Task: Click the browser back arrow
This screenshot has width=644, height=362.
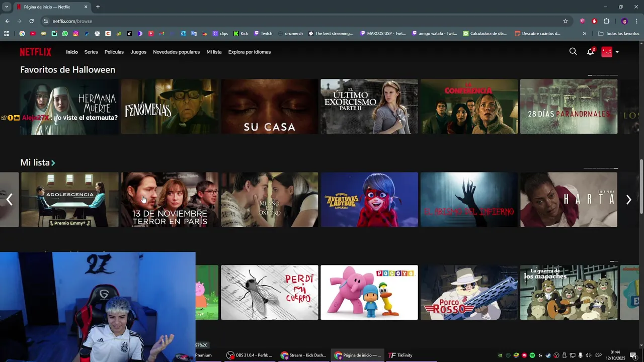Action: [7, 21]
